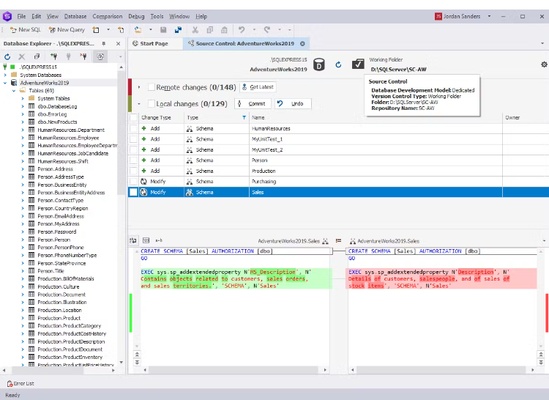
Task: Click the refresh icon next to AdventureWorks2019
Action: [338, 65]
